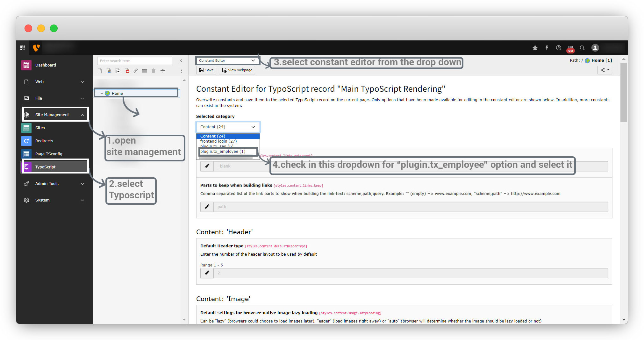The image size is (644, 340).
Task: Open system information with 99 badge
Action: click(x=570, y=48)
